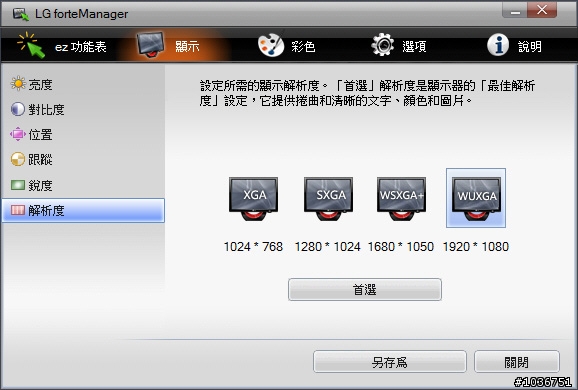Viewport: 578px width, 390px height.
Task: Open the 說明 help tab
Action: pos(514,46)
